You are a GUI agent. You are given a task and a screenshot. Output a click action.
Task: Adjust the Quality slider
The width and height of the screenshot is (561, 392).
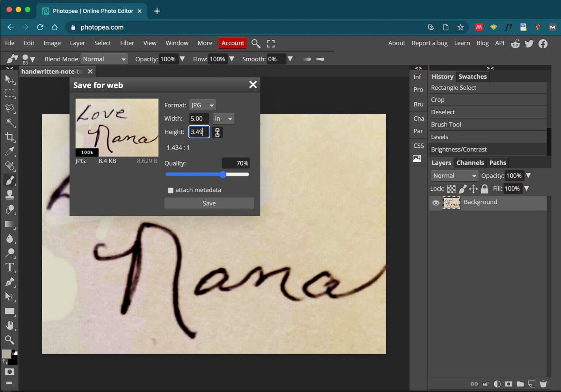click(x=223, y=175)
